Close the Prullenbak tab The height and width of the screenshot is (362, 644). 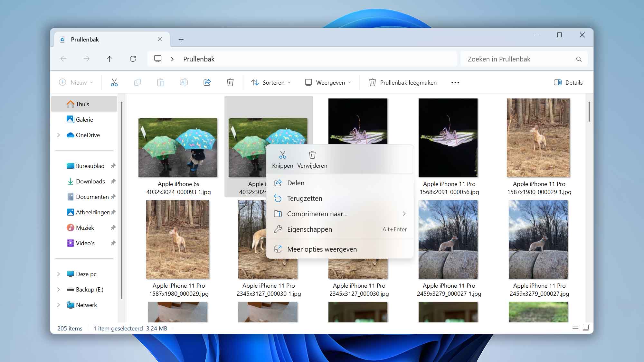(x=160, y=39)
